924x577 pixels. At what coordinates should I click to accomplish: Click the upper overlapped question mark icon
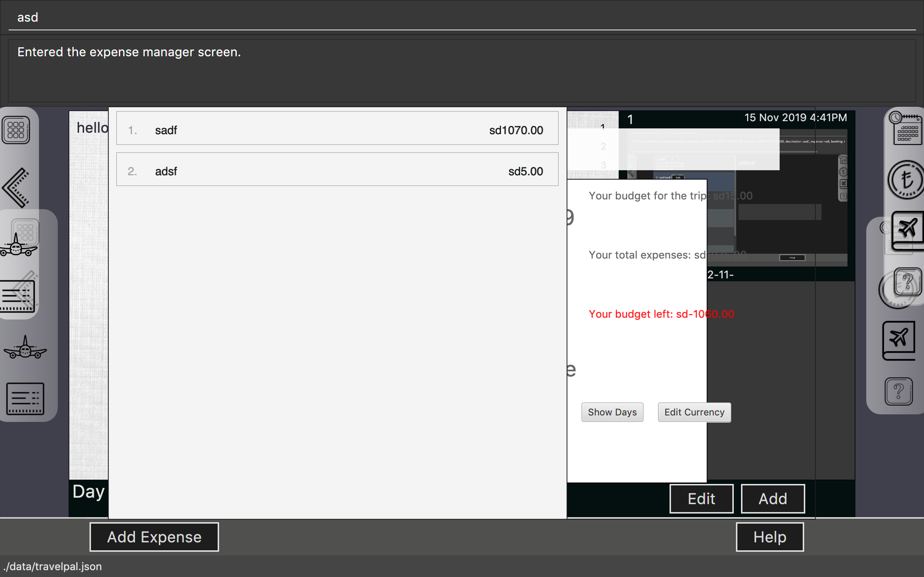(x=908, y=282)
